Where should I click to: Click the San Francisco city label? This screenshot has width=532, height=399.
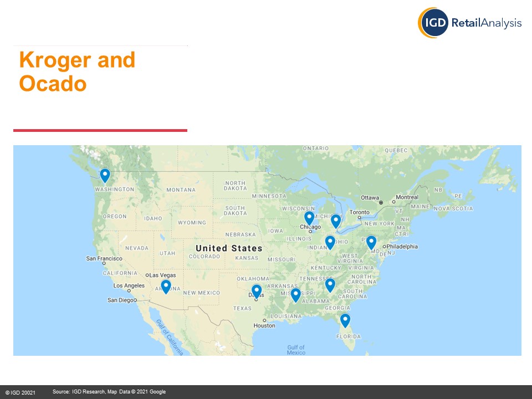[104, 259]
